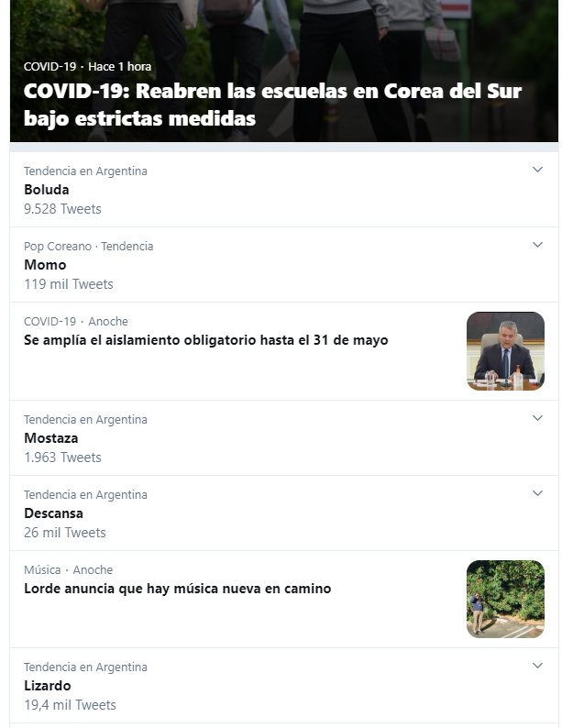Expand chevron options next to Descansa
Viewport: 562px width, 728px height.
tap(537, 493)
